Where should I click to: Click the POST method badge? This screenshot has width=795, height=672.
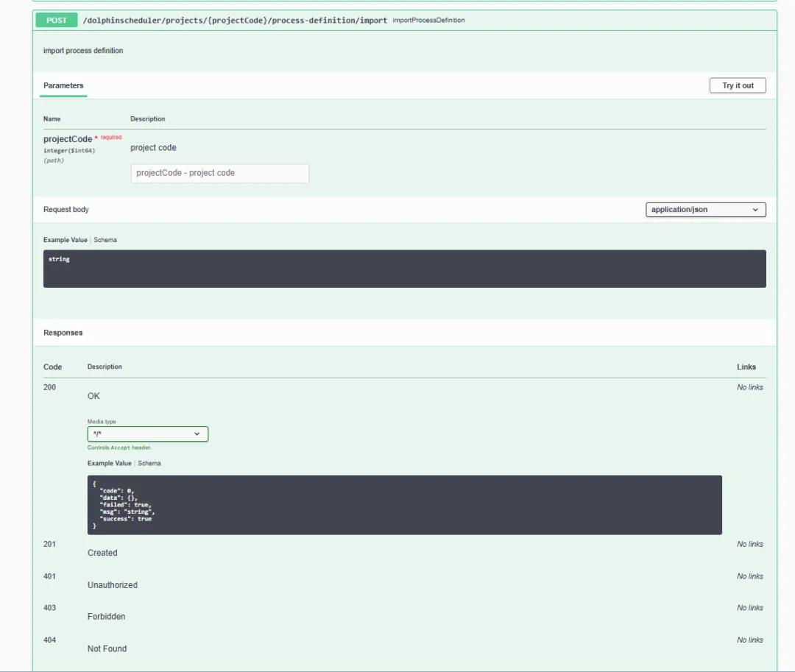pyautogui.click(x=56, y=21)
